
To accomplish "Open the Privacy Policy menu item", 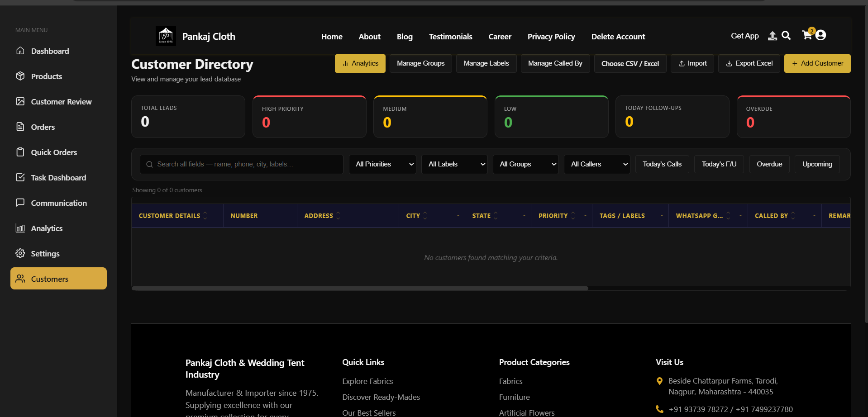I will click(551, 37).
